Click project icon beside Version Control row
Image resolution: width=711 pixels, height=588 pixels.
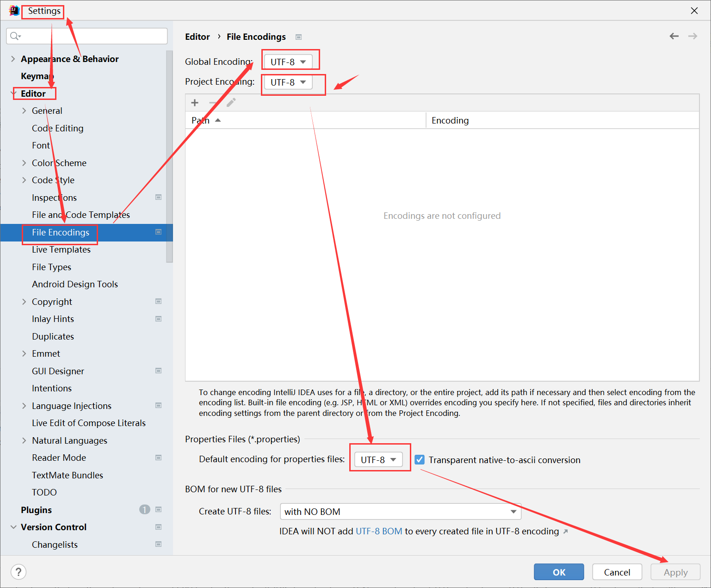coord(158,527)
